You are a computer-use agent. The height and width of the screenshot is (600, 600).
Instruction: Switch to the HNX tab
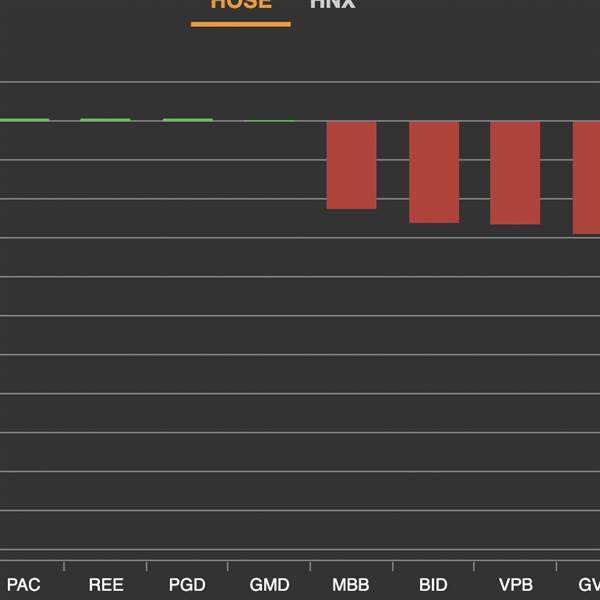333,4
